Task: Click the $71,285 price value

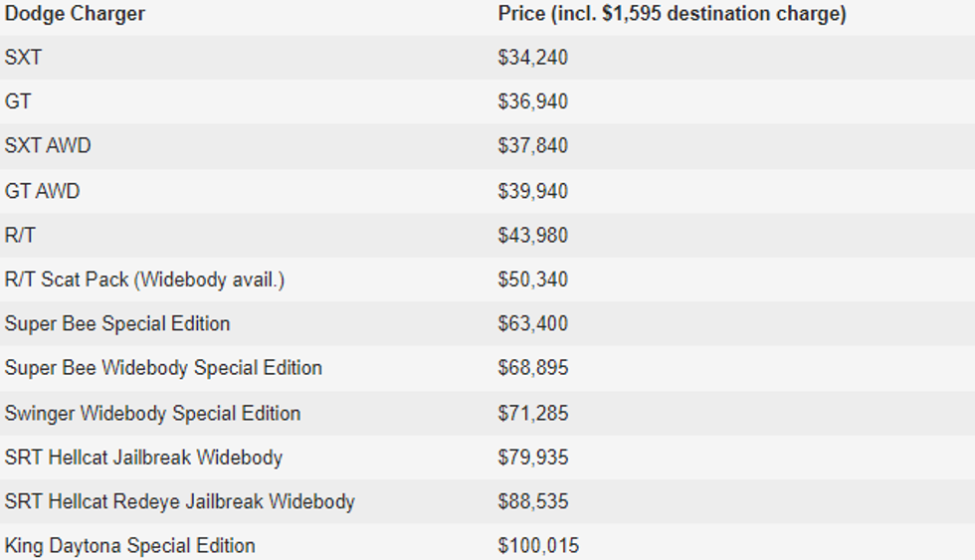Action: click(x=532, y=413)
